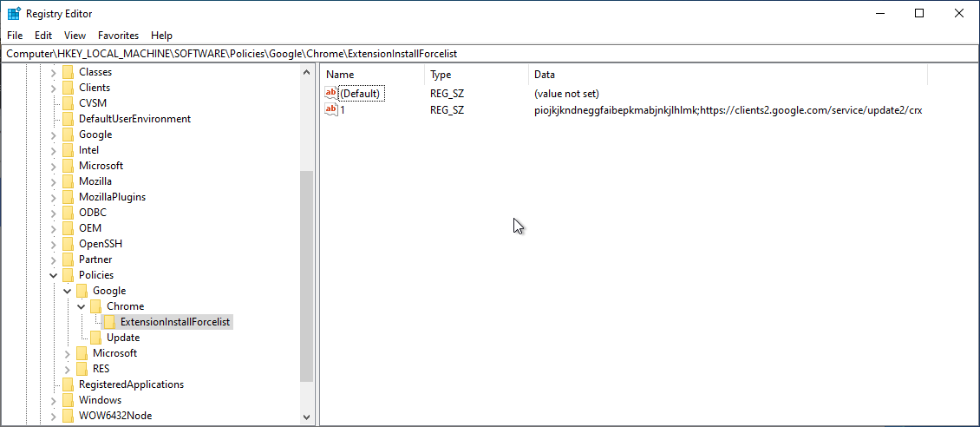Click the (Default) value string icon
The width and height of the screenshot is (980, 427).
tap(330, 93)
